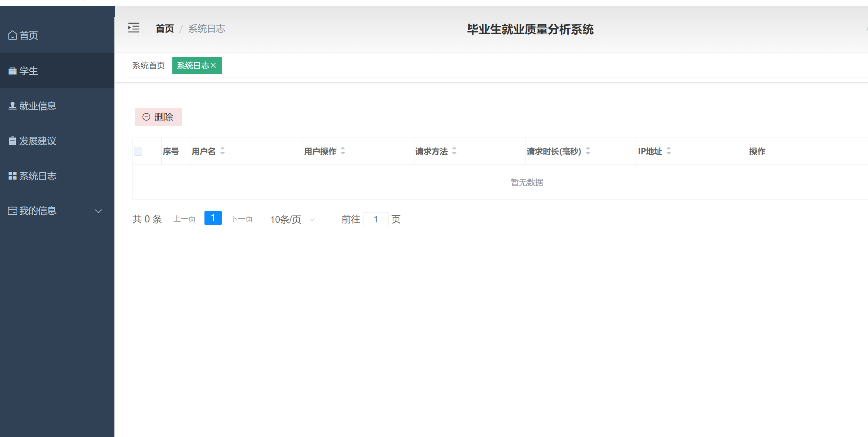This screenshot has height=437, width=868.
Task: Click the card icon beside 我的信息
Action: click(13, 211)
